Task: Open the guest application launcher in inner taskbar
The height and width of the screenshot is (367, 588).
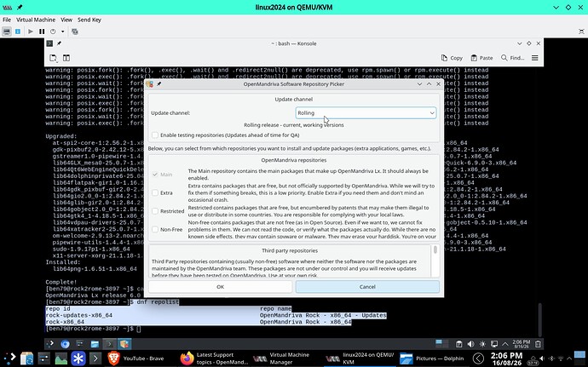Action: coord(50,344)
